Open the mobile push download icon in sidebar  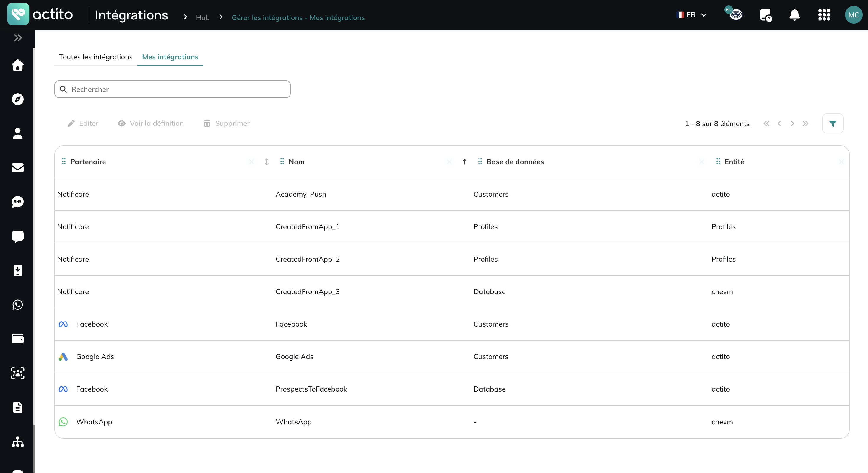tap(17, 270)
